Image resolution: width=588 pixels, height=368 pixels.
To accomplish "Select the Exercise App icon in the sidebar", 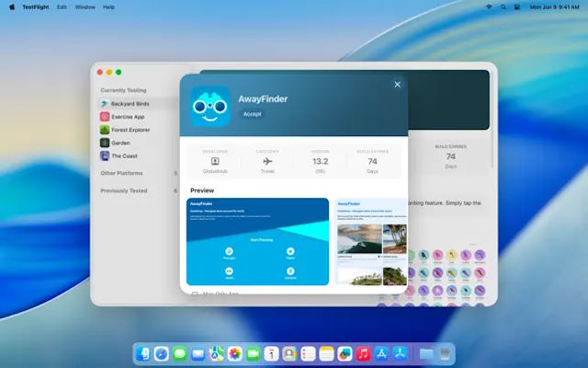I will pyautogui.click(x=105, y=117).
